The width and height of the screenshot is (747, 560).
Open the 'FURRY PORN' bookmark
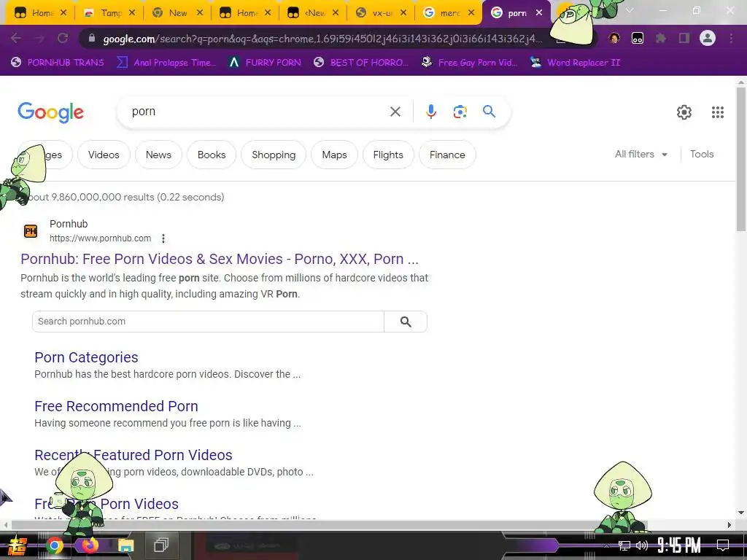point(265,63)
